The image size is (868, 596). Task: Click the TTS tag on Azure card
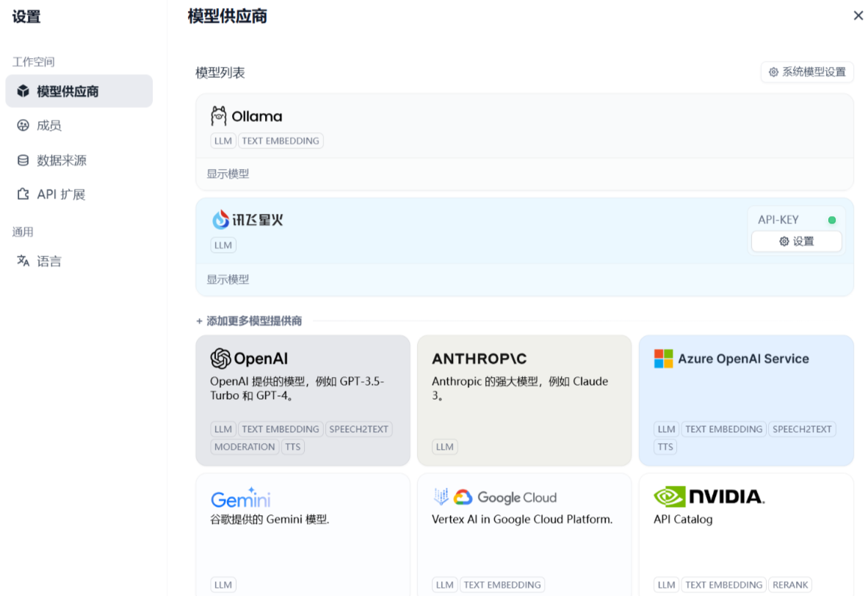tap(665, 446)
